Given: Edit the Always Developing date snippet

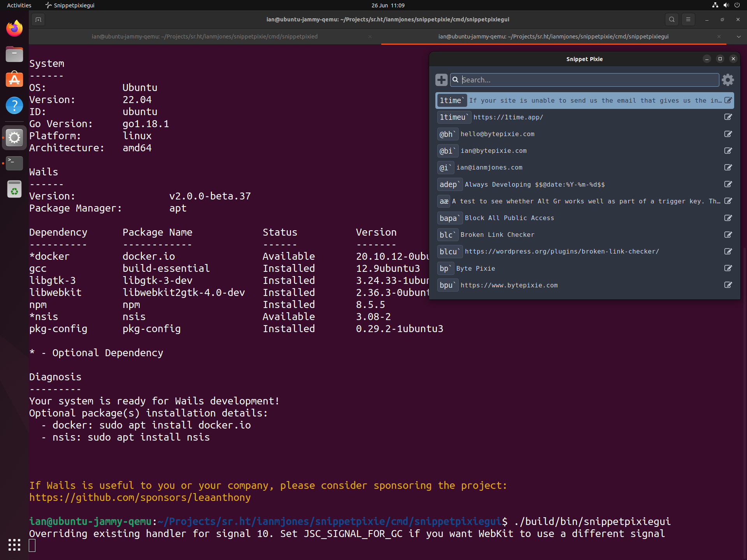Looking at the screenshot, I should pyautogui.click(x=728, y=184).
